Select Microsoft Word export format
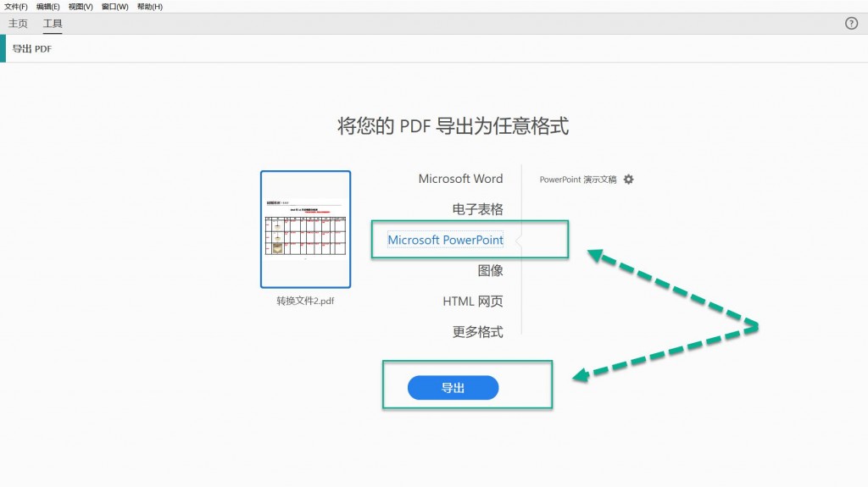This screenshot has height=487, width=868. [x=460, y=179]
